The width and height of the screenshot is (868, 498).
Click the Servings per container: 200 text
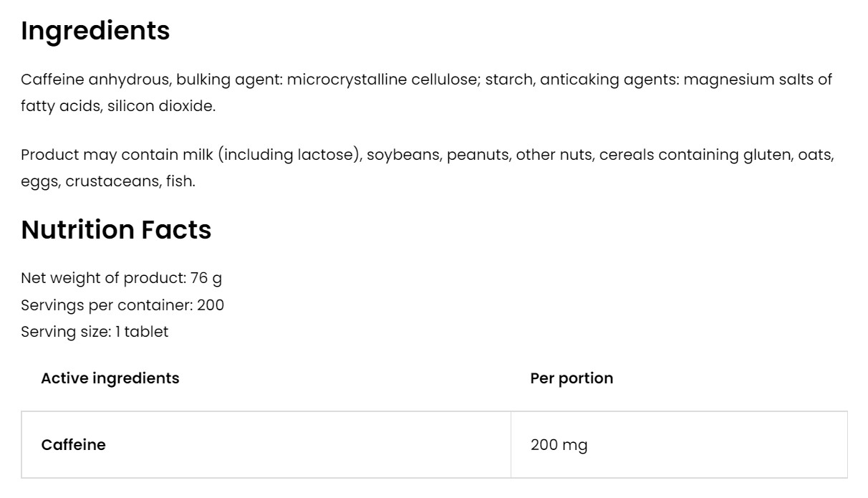(x=122, y=305)
